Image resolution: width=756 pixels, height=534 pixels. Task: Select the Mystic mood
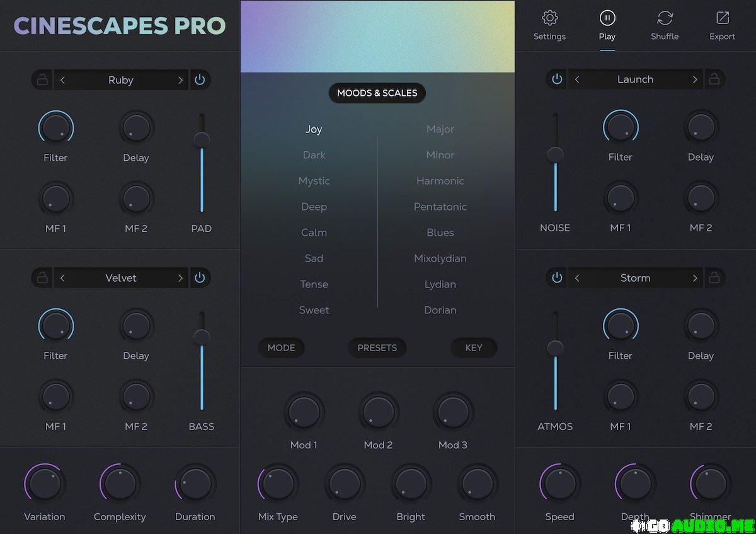tap(314, 181)
